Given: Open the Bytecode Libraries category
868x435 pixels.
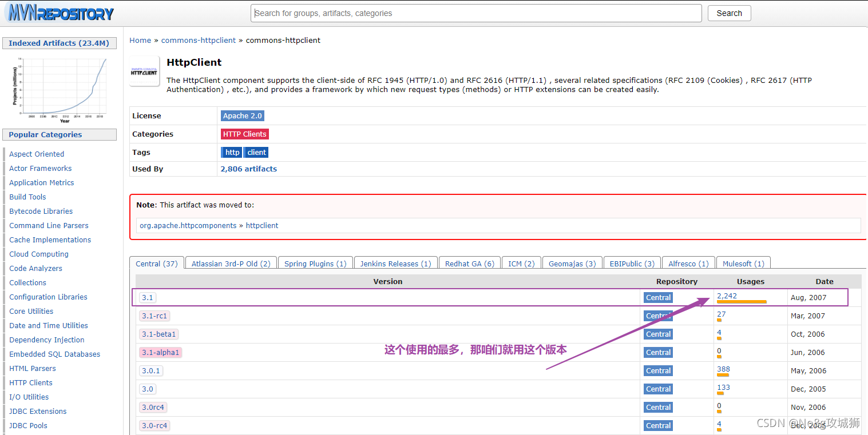Looking at the screenshot, I should tap(41, 211).
